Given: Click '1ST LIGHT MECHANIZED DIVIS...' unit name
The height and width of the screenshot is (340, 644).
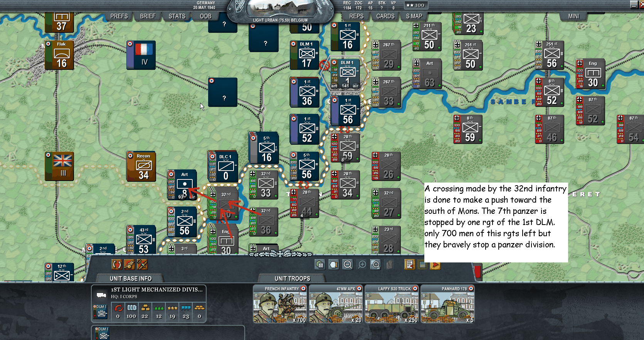Looking at the screenshot, I should pos(156,289).
